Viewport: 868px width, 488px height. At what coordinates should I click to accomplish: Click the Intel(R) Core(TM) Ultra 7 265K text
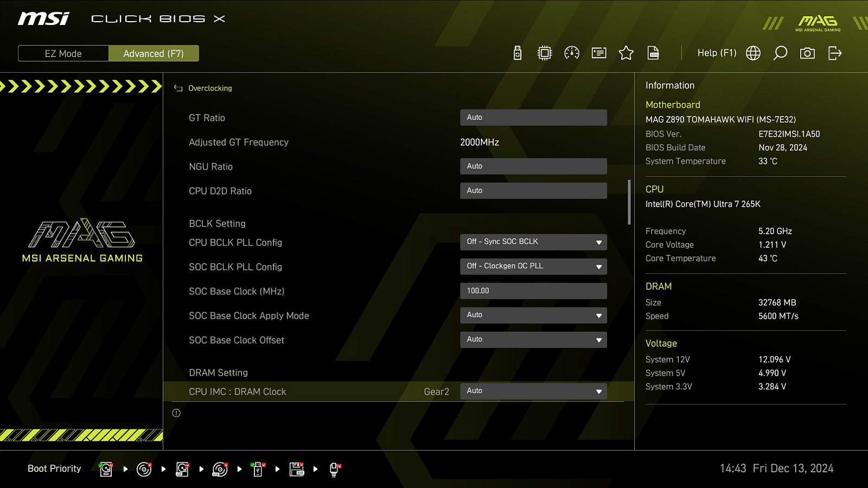pyautogui.click(x=703, y=204)
